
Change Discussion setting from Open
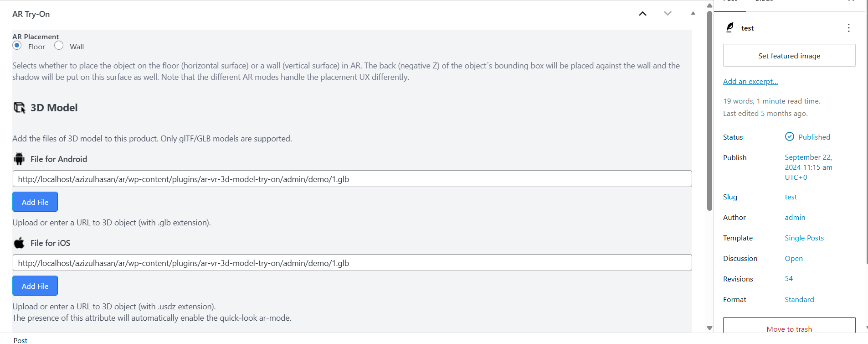(794, 259)
